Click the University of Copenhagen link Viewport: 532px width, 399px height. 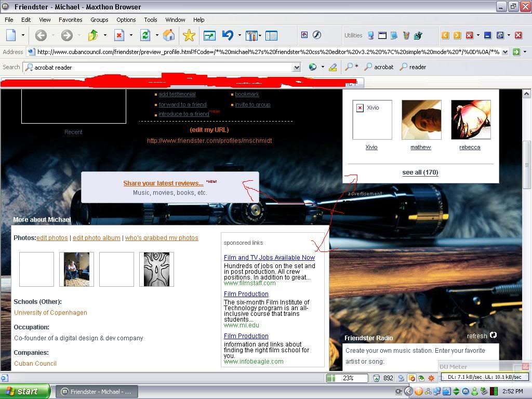[50, 312]
